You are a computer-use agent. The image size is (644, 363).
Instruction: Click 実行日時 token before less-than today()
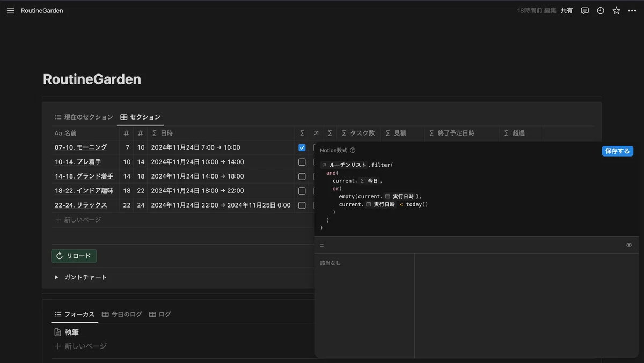tap(381, 204)
